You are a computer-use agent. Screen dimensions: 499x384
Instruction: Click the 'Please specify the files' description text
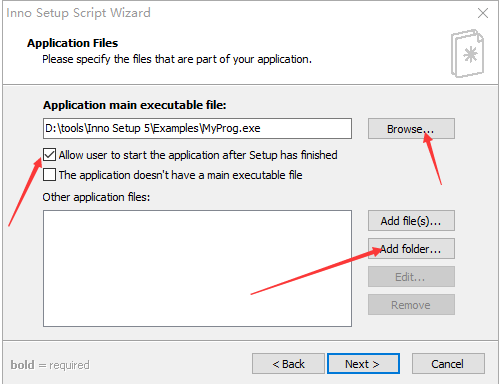pos(177,59)
